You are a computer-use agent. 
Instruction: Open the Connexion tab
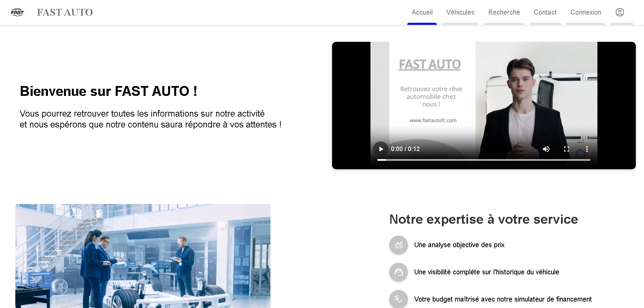(x=585, y=12)
